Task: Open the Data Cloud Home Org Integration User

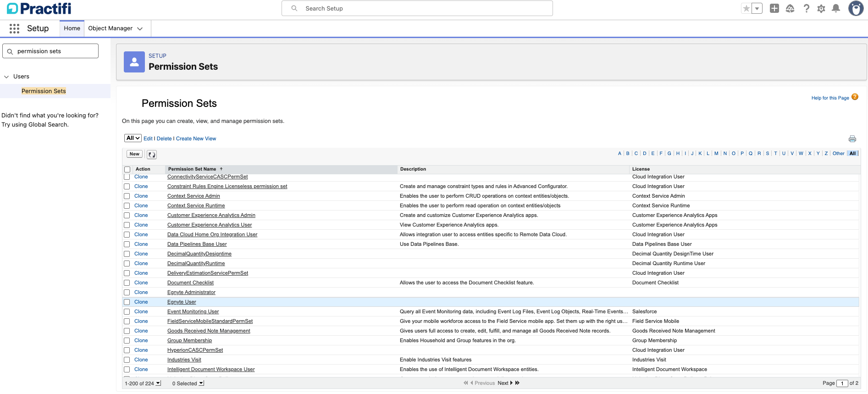Action: pyautogui.click(x=212, y=235)
